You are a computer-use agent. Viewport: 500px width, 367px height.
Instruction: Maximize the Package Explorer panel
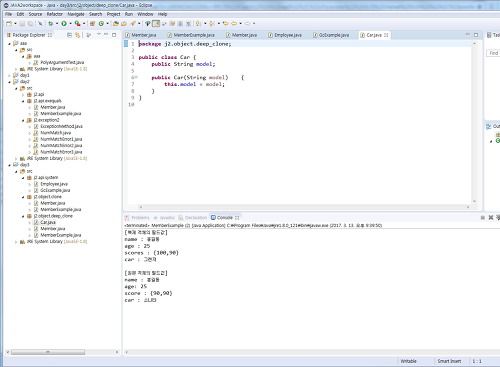(x=114, y=35)
